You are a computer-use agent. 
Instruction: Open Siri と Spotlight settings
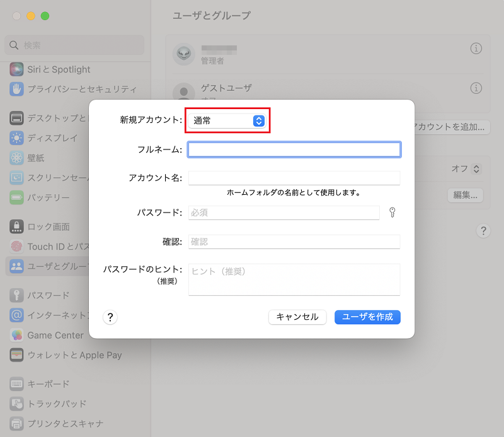50,69
